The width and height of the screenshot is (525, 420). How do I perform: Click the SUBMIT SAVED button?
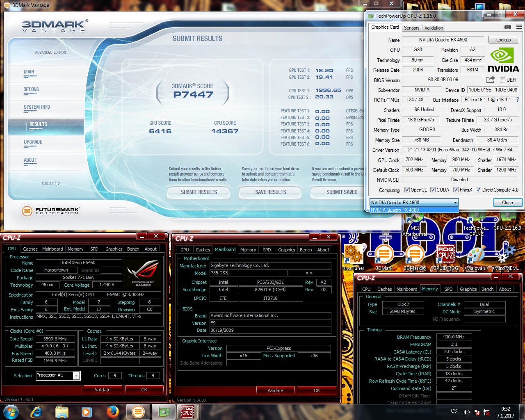337,192
